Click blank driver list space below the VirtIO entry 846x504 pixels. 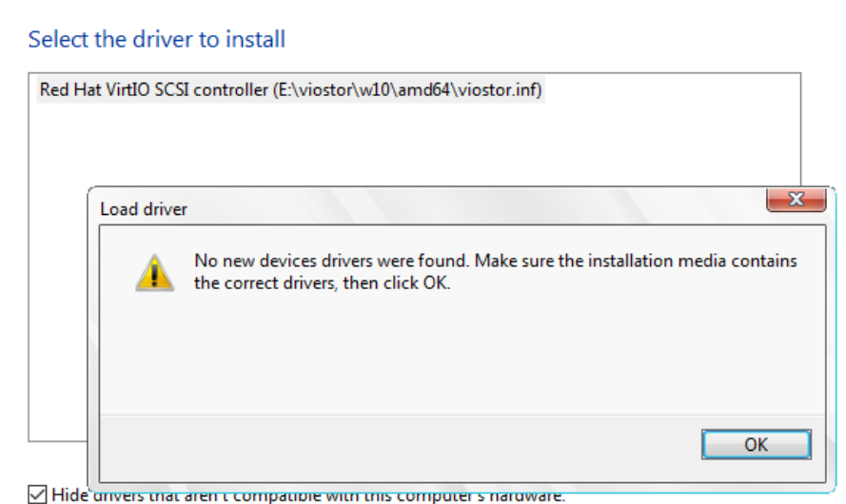pos(410,143)
